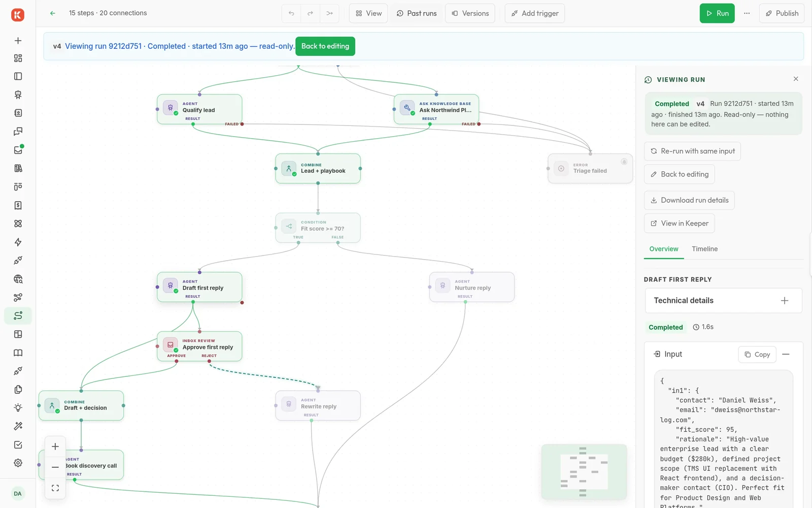Click Add trigger in the toolbar

(x=535, y=13)
